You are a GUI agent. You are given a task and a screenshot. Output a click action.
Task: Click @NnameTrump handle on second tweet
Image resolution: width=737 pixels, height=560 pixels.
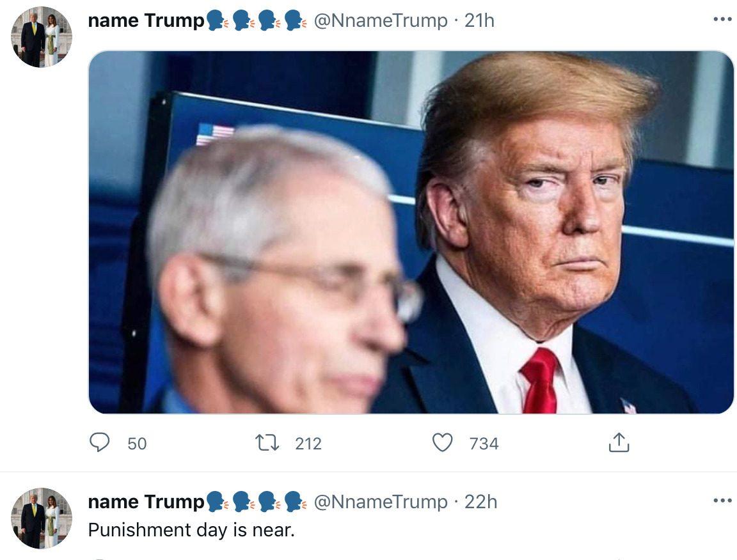380,502
